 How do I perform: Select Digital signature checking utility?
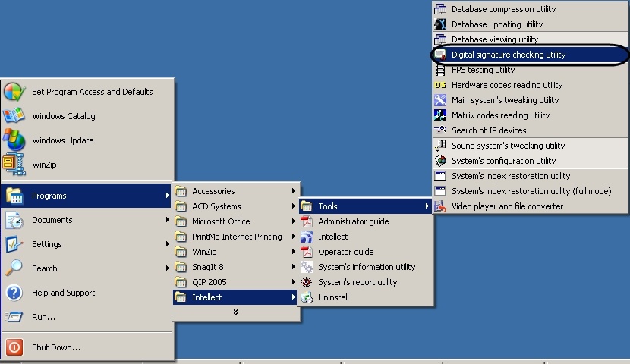(509, 55)
